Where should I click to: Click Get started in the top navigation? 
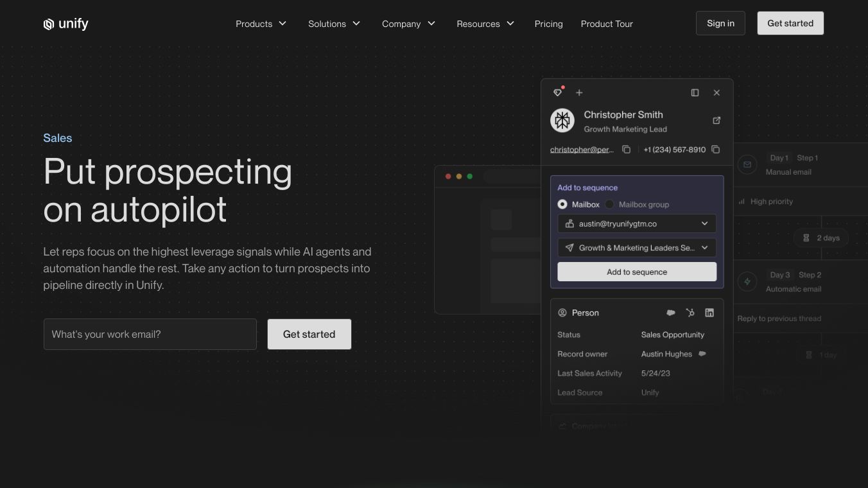(x=790, y=23)
